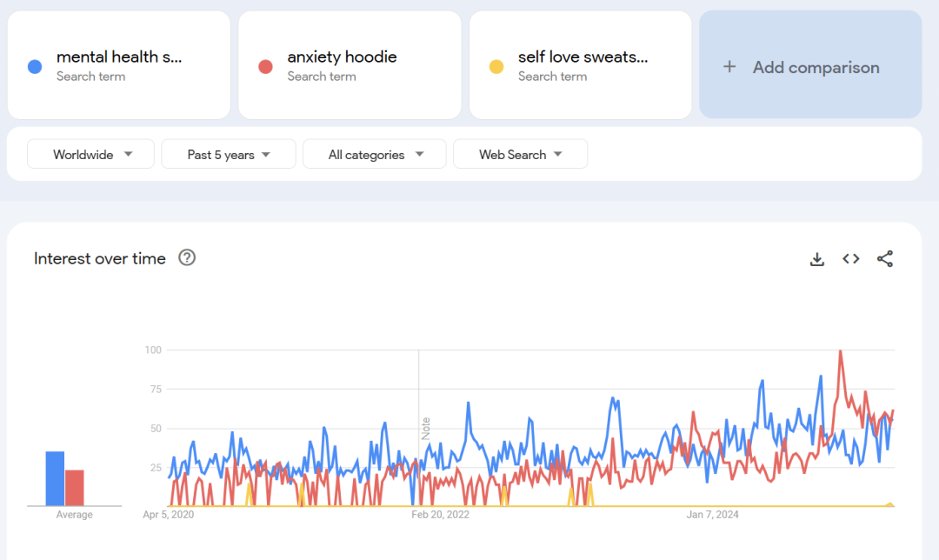Screen dimensions: 939x560
Task: Open the embed code icon
Action: click(x=851, y=259)
